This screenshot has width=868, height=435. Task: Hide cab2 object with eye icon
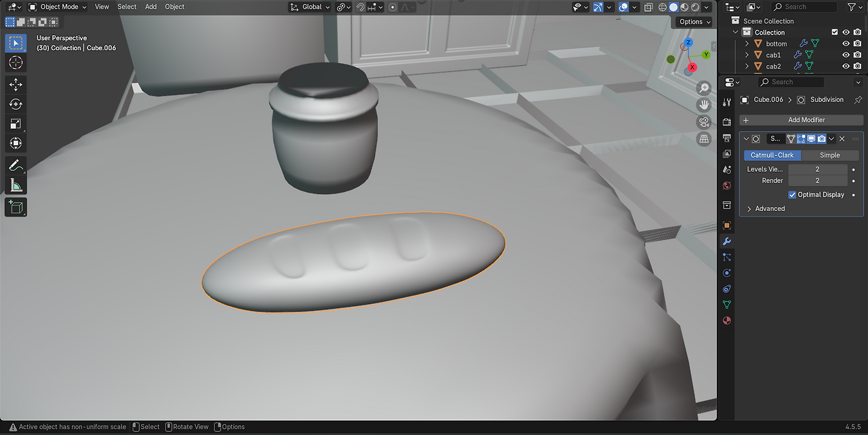pos(846,67)
